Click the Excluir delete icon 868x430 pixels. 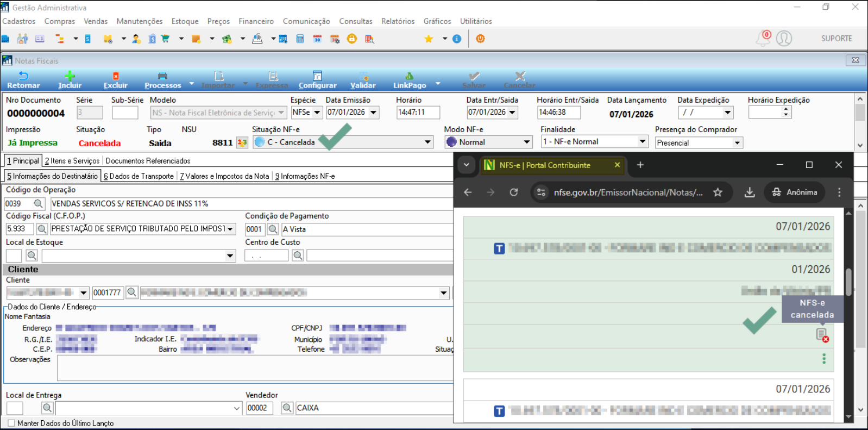(x=115, y=79)
